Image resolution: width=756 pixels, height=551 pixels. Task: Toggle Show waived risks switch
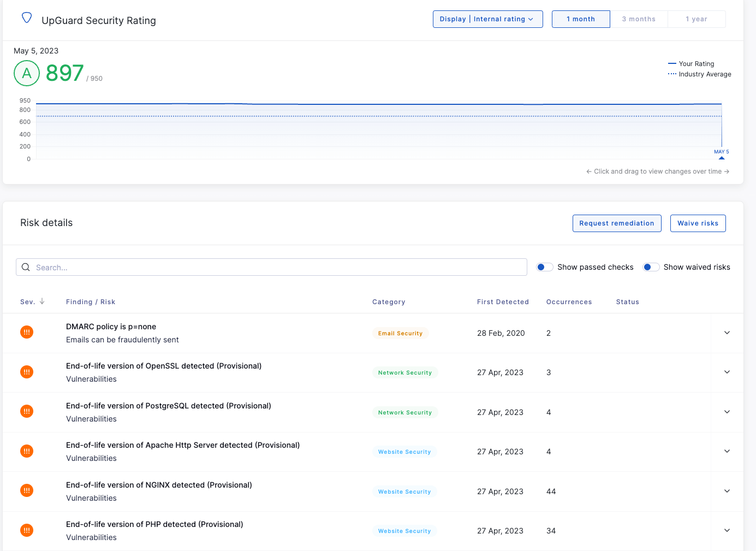pos(651,267)
